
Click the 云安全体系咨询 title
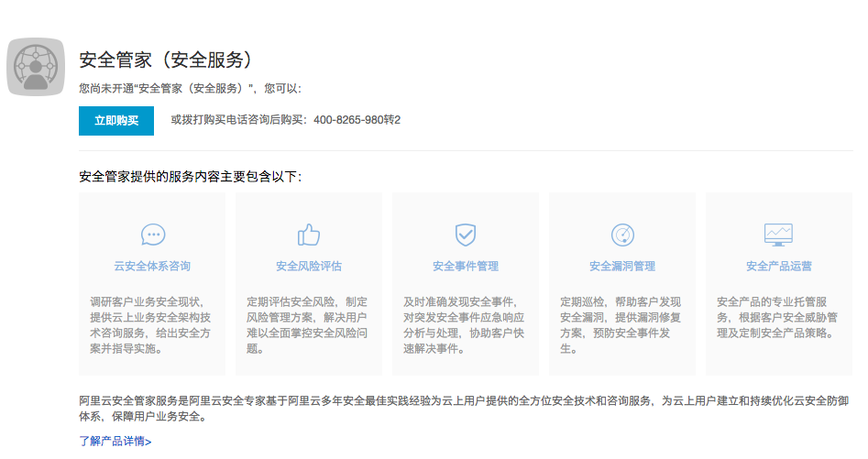coord(152,266)
